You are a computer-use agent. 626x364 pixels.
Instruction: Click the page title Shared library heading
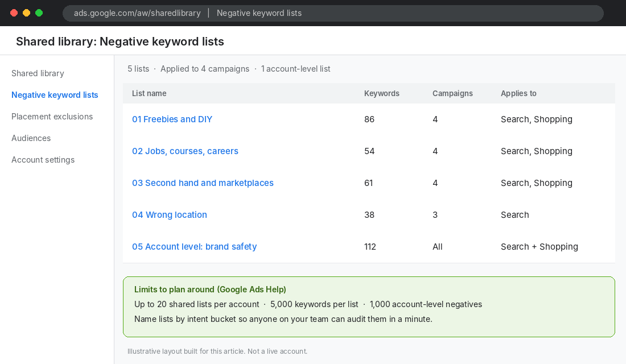(x=120, y=42)
